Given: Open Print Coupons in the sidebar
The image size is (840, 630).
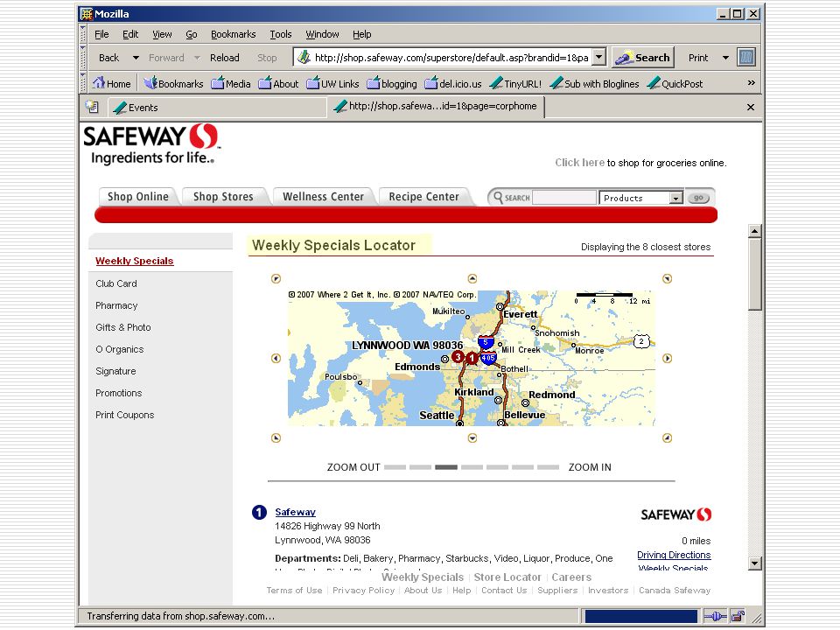Looking at the screenshot, I should click(125, 415).
